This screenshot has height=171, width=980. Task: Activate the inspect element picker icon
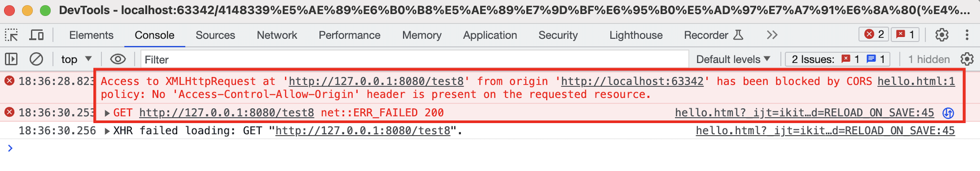11,35
